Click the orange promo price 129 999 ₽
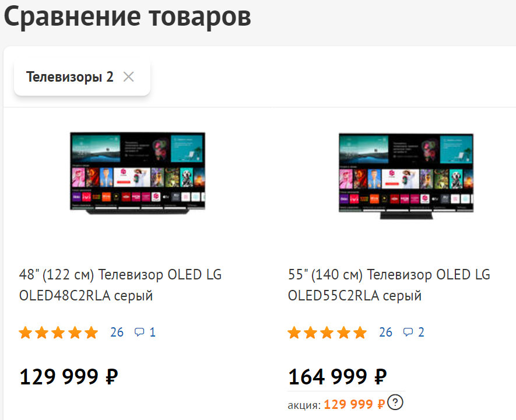This screenshot has width=516, height=420. [354, 404]
